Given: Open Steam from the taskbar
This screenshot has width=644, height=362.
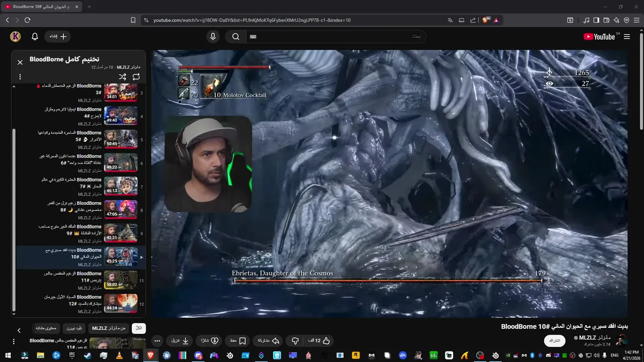Looking at the screenshot, I should coord(87,355).
